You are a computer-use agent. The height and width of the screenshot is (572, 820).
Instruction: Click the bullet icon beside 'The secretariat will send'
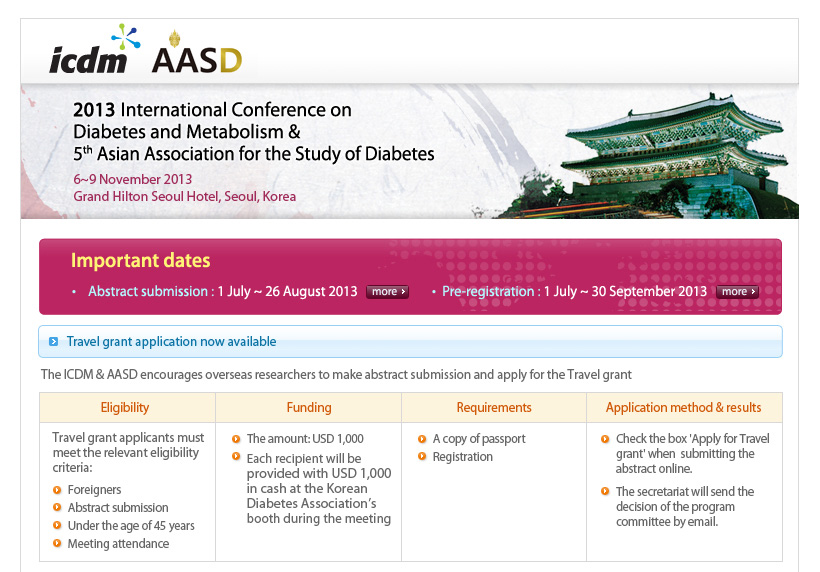pos(606,491)
